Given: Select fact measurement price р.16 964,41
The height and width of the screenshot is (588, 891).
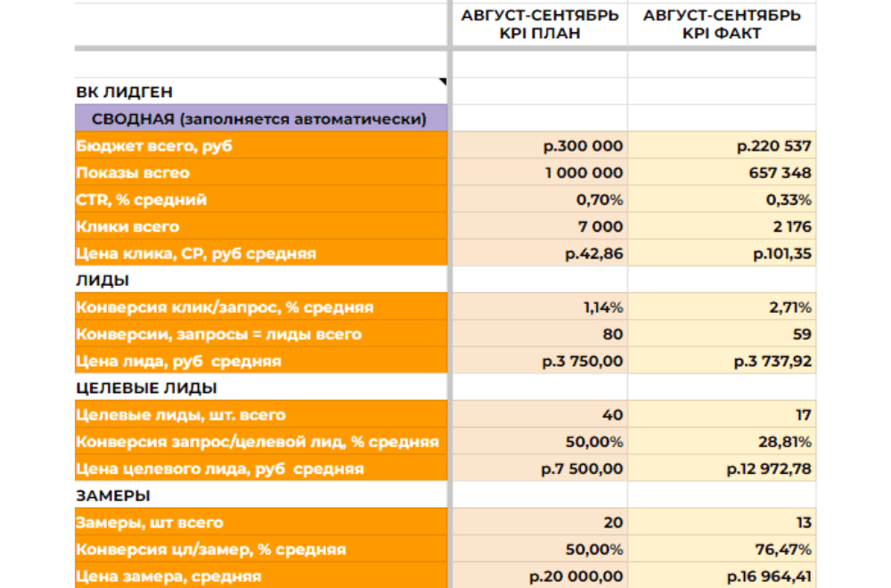Looking at the screenshot, I should click(x=722, y=576).
